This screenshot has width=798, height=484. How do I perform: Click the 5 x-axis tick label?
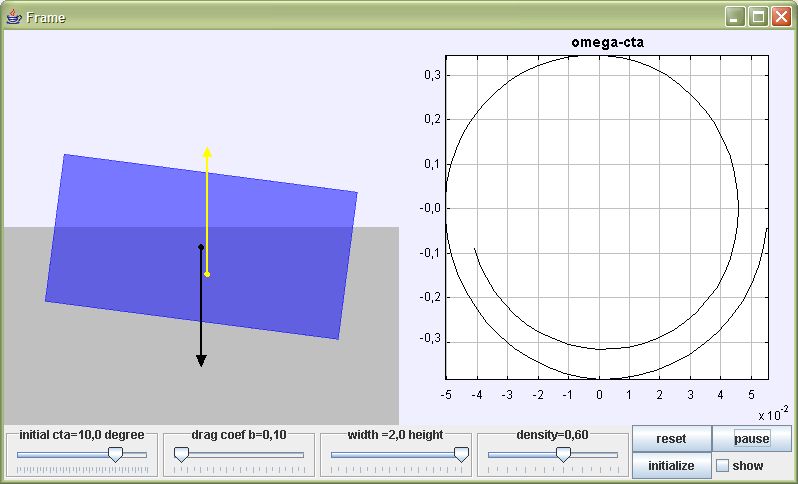(x=751, y=395)
